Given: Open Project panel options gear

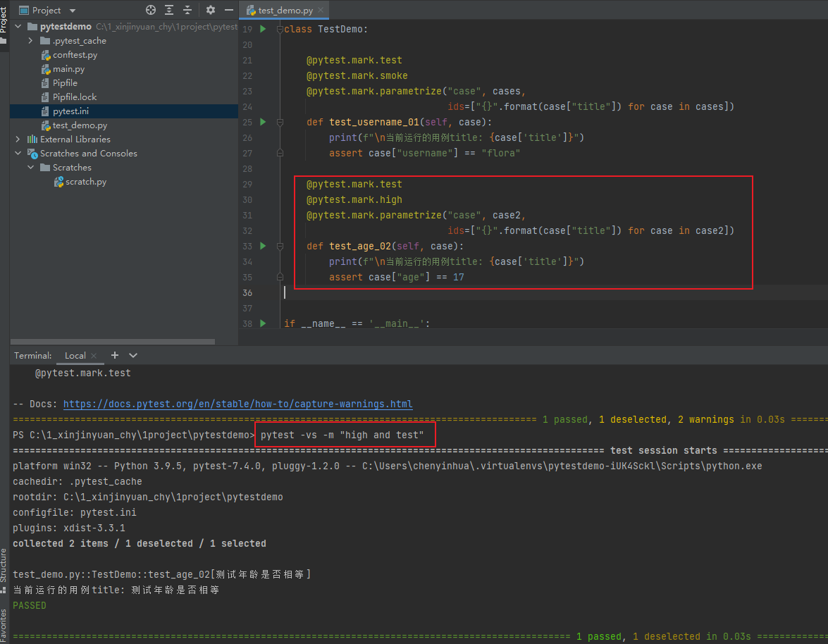Looking at the screenshot, I should 209,10.
